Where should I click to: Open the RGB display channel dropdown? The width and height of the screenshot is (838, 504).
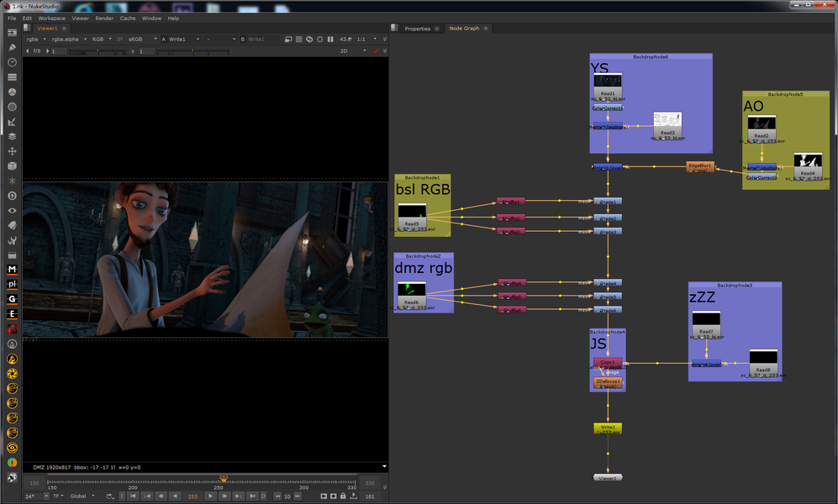pos(102,39)
